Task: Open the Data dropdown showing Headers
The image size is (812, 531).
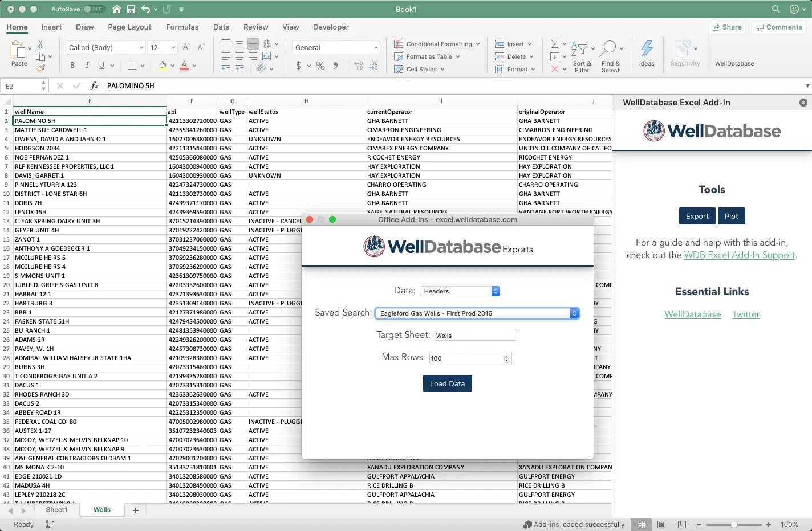Action: pos(460,291)
